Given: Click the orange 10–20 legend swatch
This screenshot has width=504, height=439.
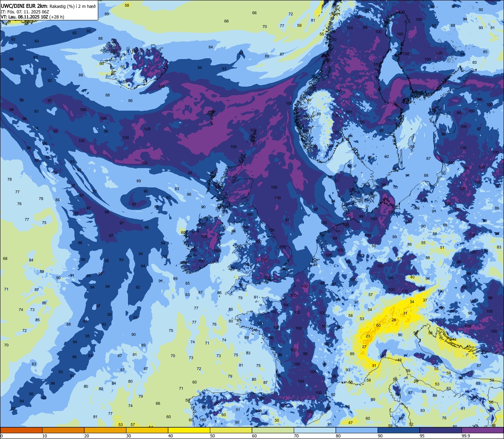Looking at the screenshot, I should click(63, 430).
